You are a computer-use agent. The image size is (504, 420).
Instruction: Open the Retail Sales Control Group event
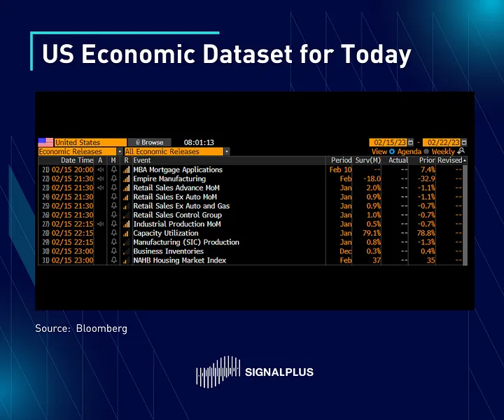click(177, 215)
